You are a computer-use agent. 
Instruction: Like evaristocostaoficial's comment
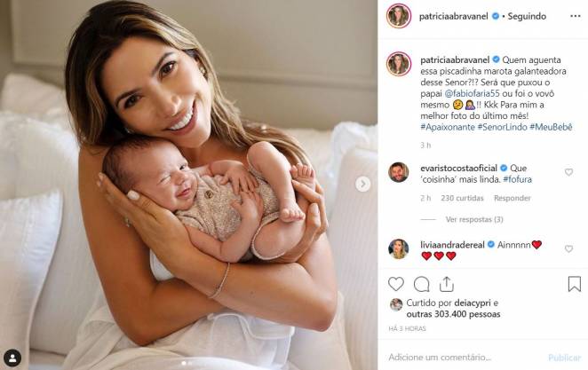[568, 172]
